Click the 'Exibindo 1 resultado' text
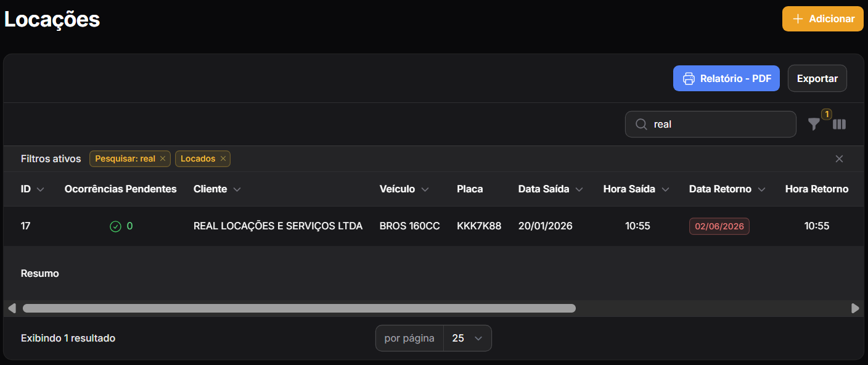868x365 pixels. (x=68, y=338)
